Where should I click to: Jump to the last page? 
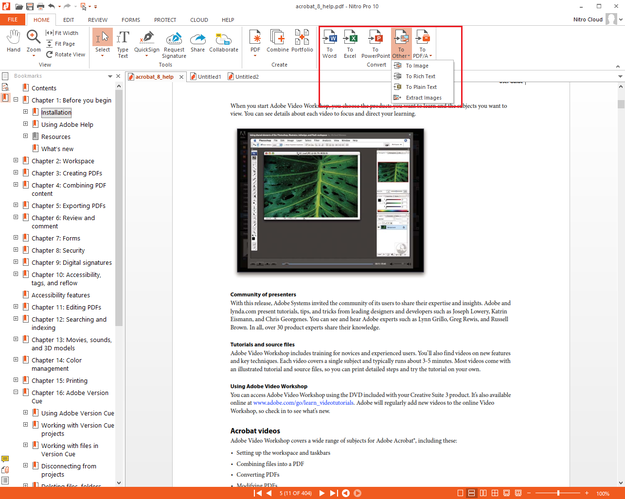point(334,493)
